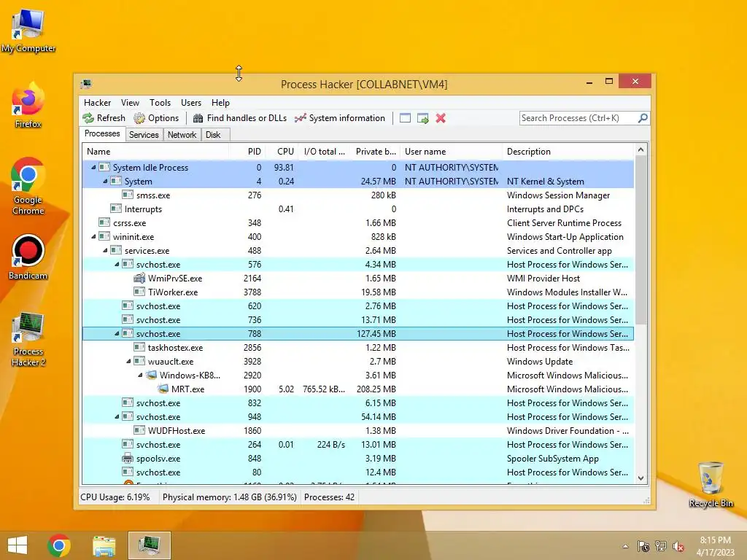Click the process list scroll down arrow
The image size is (747, 560).
pos(640,478)
